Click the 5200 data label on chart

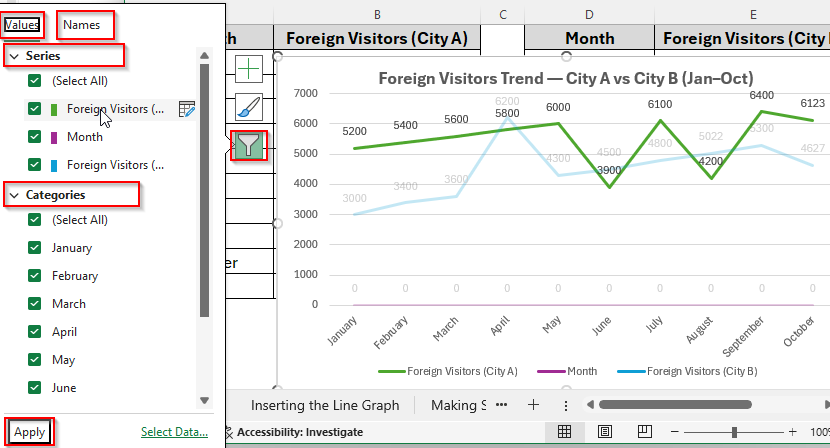[x=354, y=131]
